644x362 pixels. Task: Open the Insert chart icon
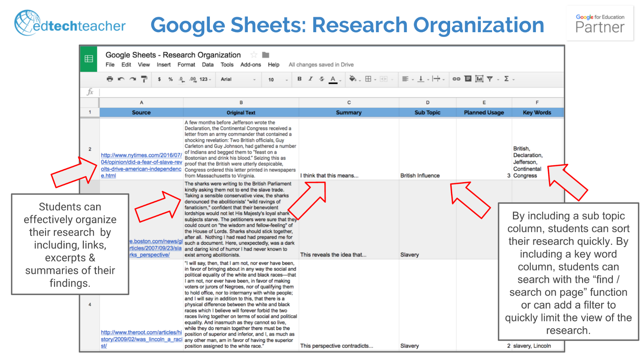pos(480,79)
